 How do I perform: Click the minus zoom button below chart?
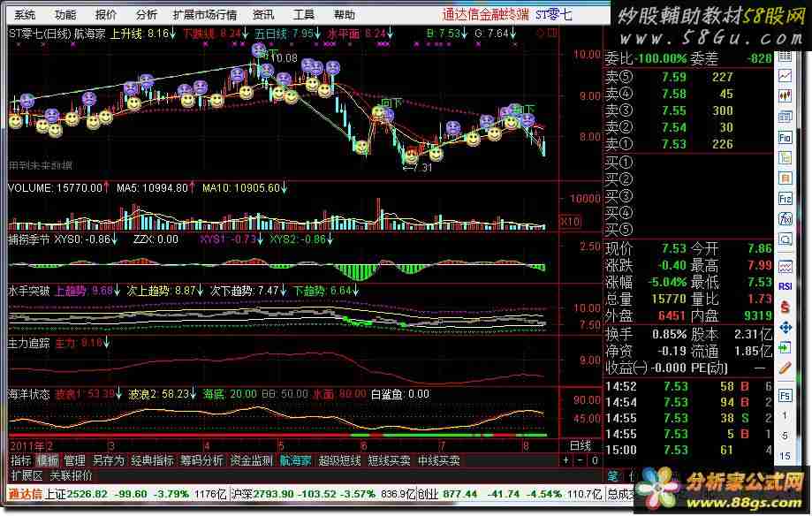click(x=580, y=460)
